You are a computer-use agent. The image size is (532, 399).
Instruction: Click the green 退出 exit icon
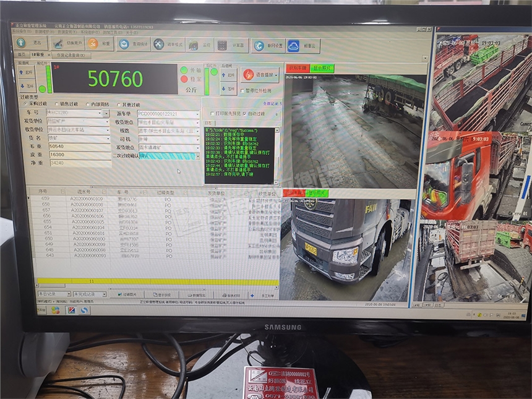pyautogui.click(x=22, y=43)
